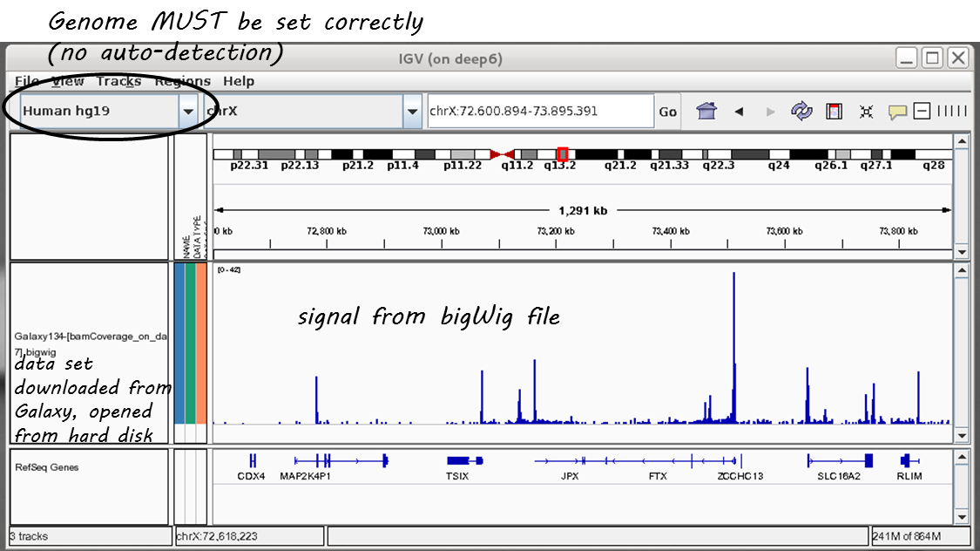
Task: Click the p22.31 band label on ideogram
Action: tap(249, 165)
